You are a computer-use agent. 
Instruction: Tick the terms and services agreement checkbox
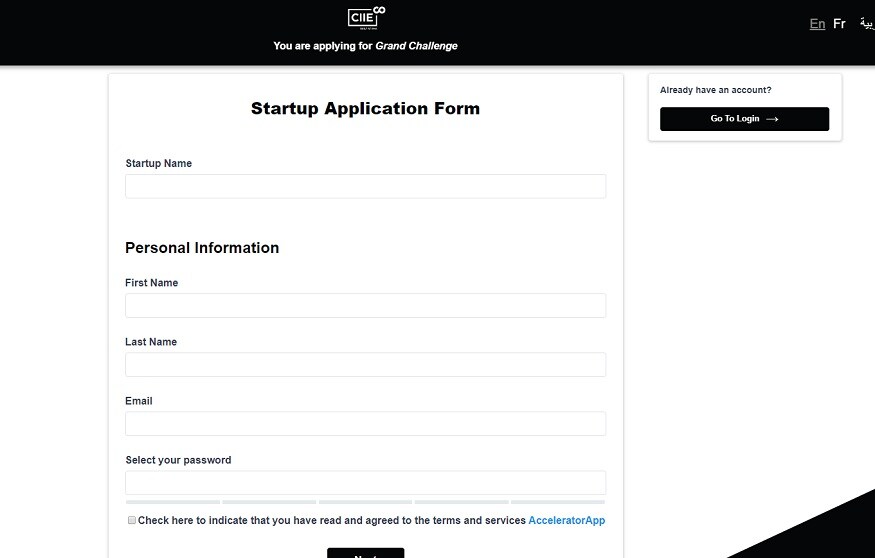coord(132,520)
